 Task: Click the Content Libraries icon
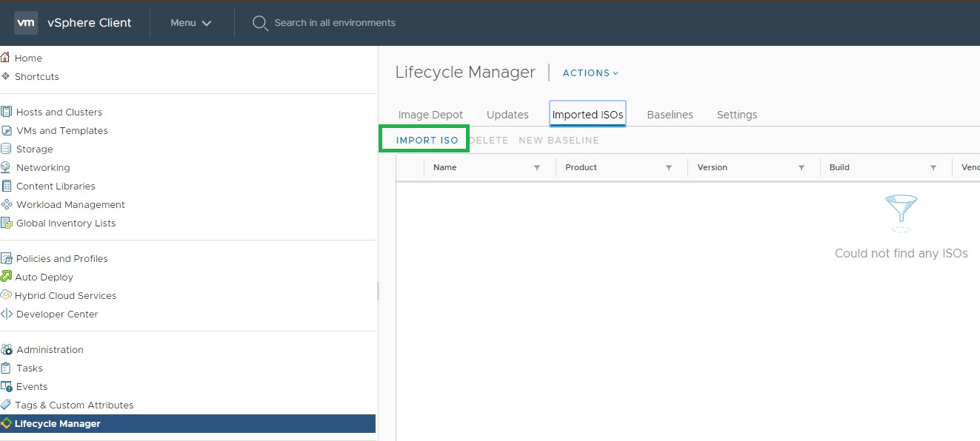tap(7, 186)
